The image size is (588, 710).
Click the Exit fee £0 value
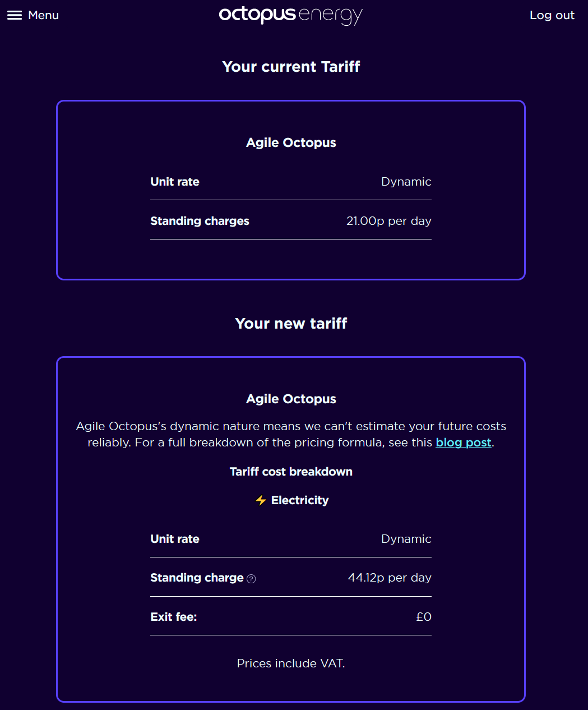coord(424,617)
